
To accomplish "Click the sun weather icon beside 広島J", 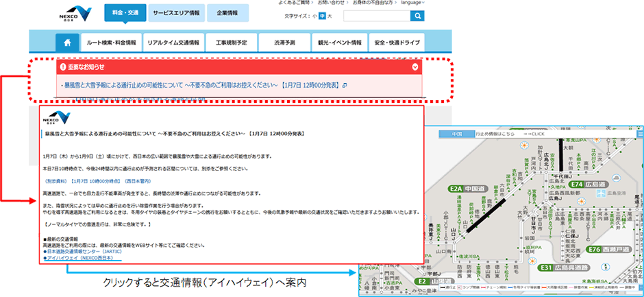I will [581, 201].
